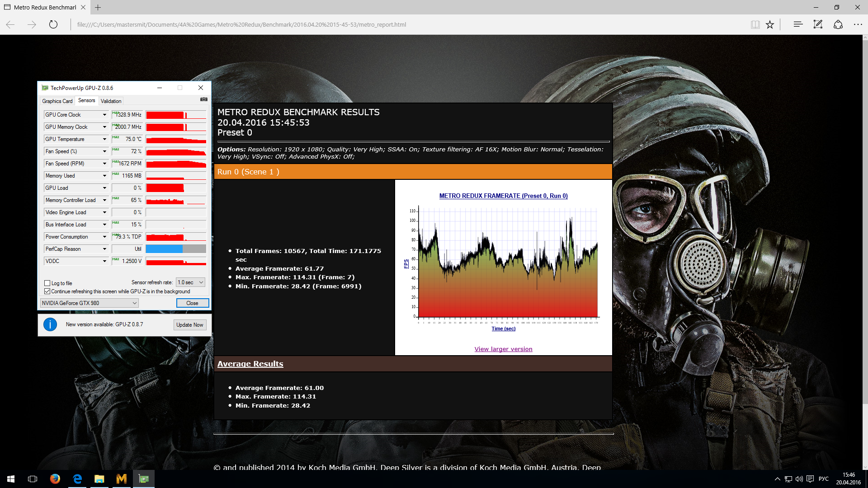868x488 pixels.
Task: Click the GPU-Z screenshot camera icon
Action: 204,99
